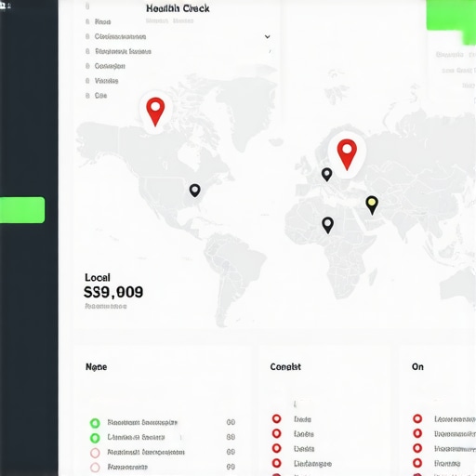Select the first empty pink circle in bottom-left panel
476x476 pixels.
95,453
